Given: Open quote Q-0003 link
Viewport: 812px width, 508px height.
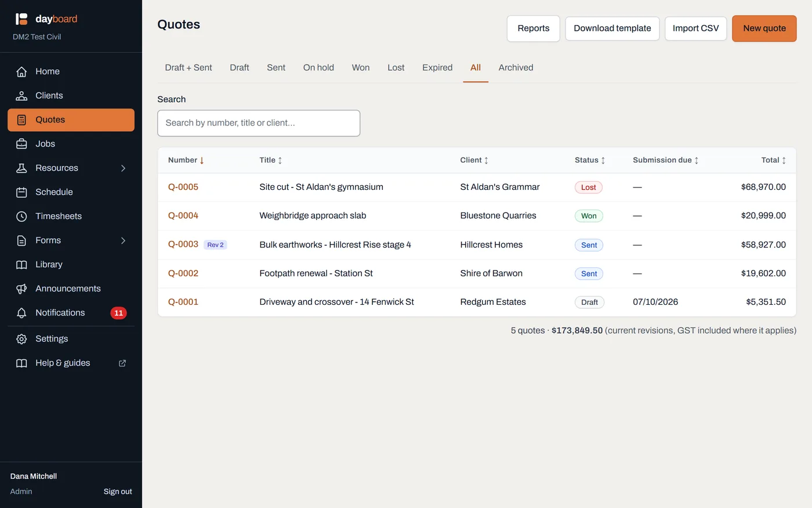Looking at the screenshot, I should click(183, 244).
